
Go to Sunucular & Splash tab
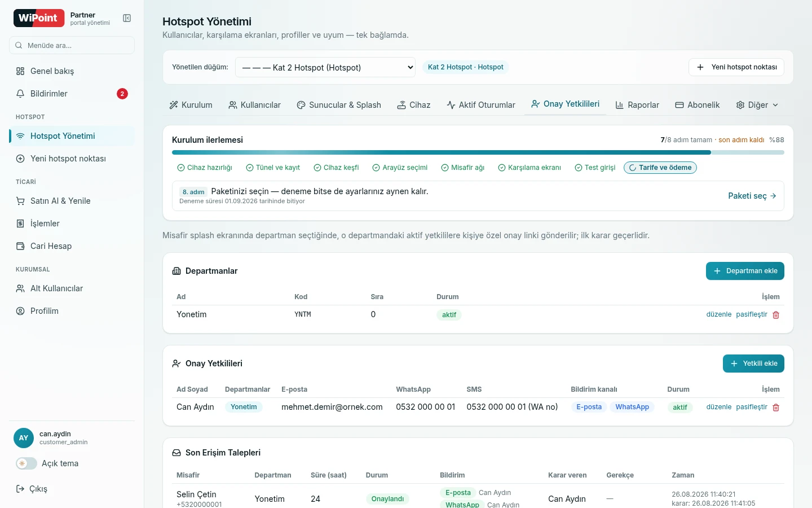tap(339, 105)
